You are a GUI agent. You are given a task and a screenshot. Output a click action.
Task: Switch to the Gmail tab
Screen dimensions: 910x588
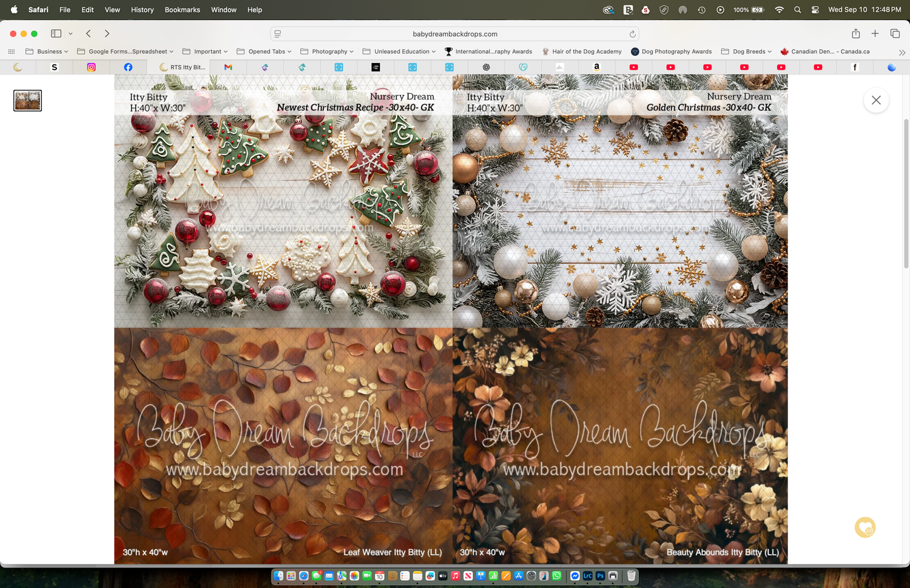pyautogui.click(x=228, y=67)
